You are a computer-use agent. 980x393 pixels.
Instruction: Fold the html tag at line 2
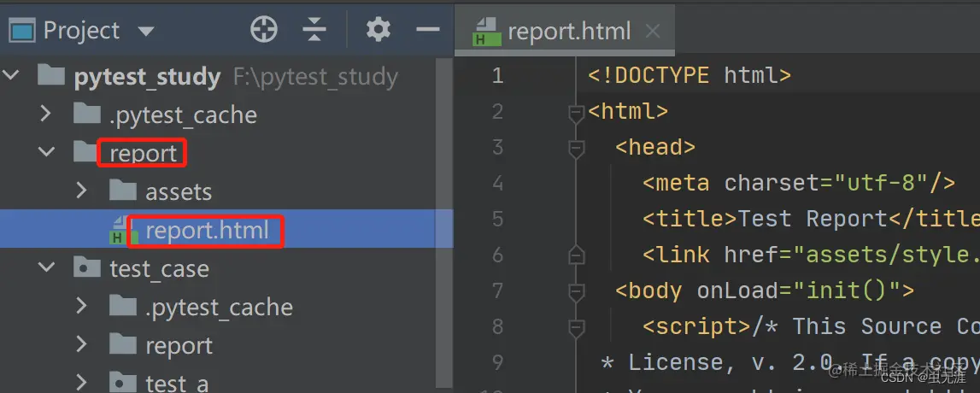[576, 113]
